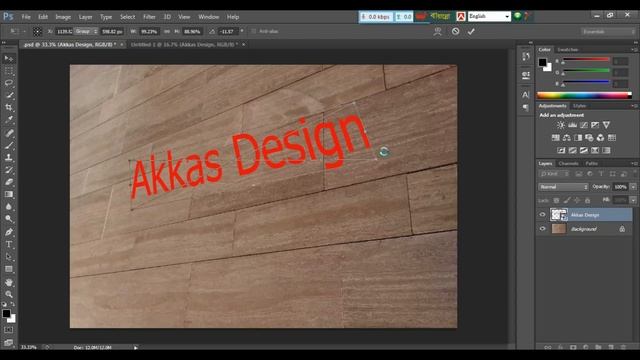Open the Layers panel flyout menu
The width and height of the screenshot is (640, 360).
click(634, 163)
